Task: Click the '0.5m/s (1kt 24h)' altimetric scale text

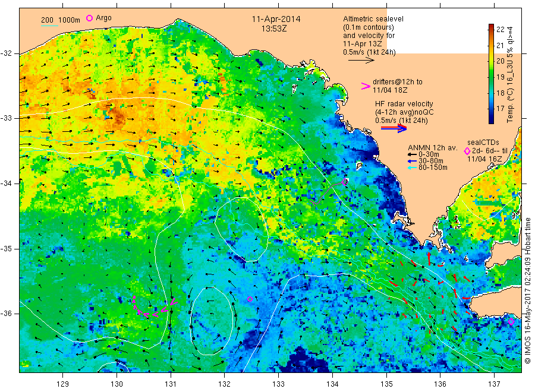Action: click(370, 52)
